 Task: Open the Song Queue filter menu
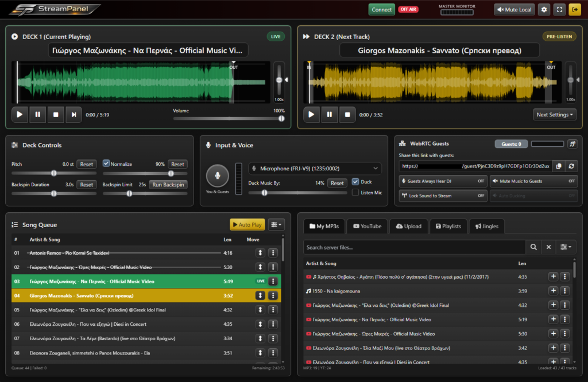coord(276,224)
